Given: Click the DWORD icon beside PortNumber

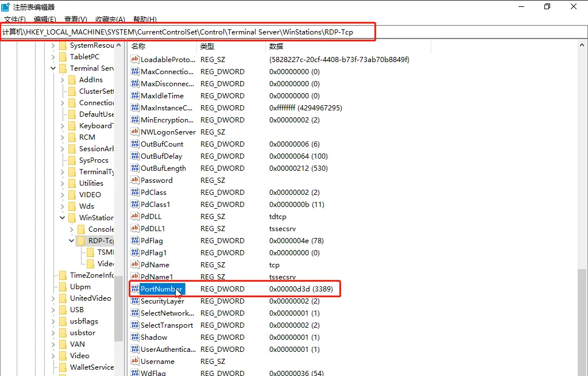Looking at the screenshot, I should coord(135,289).
